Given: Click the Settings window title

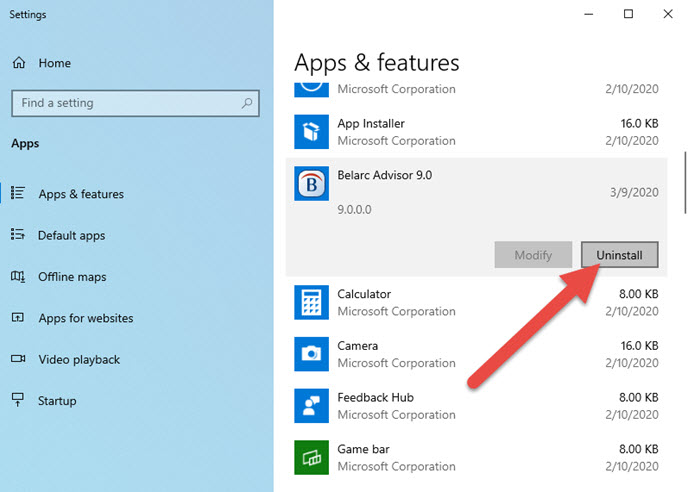Looking at the screenshot, I should tap(28, 14).
